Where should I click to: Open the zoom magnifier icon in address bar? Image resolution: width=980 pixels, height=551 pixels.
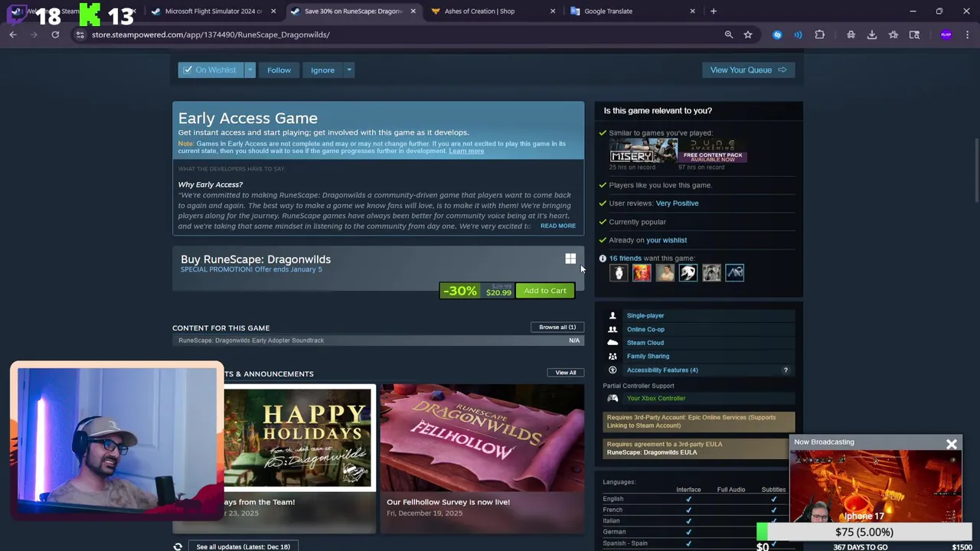point(729,34)
